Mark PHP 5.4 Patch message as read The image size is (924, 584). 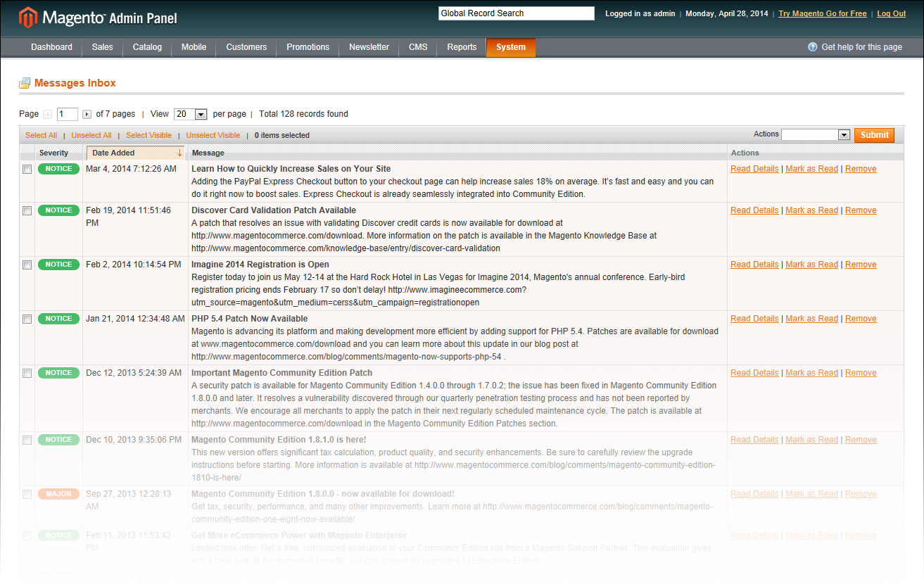click(811, 319)
